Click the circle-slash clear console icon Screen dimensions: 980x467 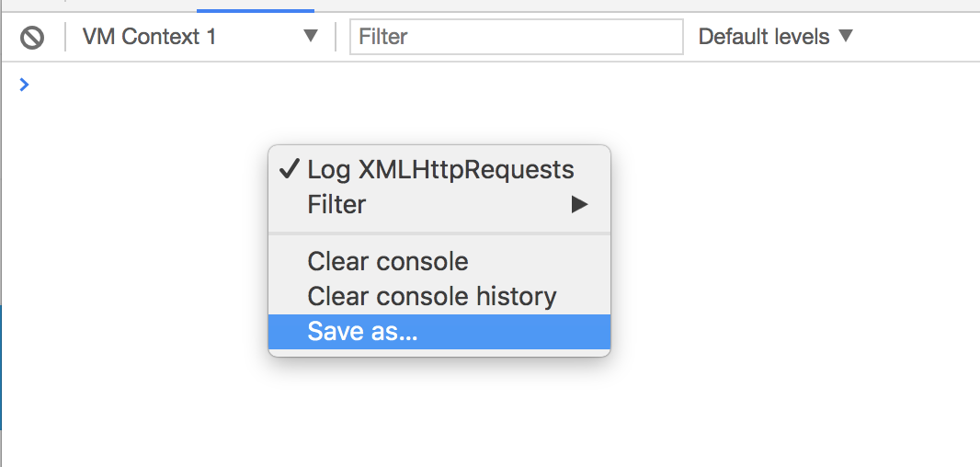pyautogui.click(x=32, y=38)
